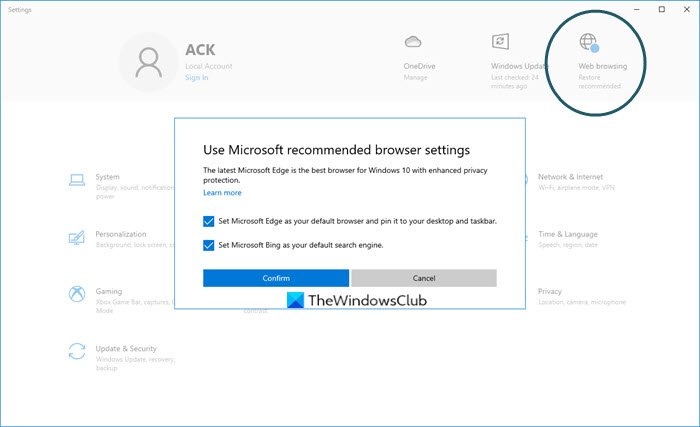Close the Settings window
This screenshot has height=427, width=700.
tap(687, 9)
